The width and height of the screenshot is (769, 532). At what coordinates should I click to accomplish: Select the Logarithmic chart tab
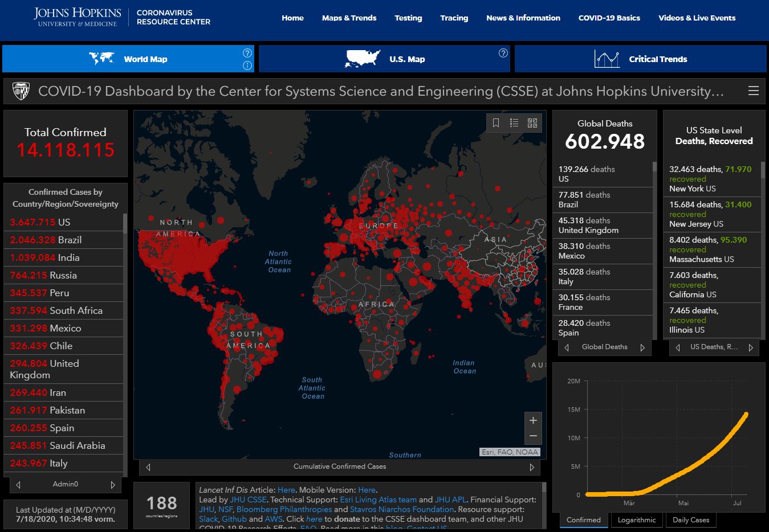(637, 519)
